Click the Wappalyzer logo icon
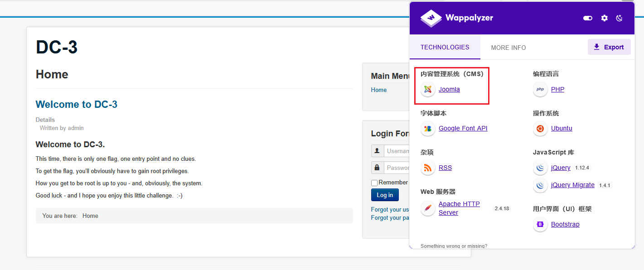644x270 pixels. pos(431,18)
